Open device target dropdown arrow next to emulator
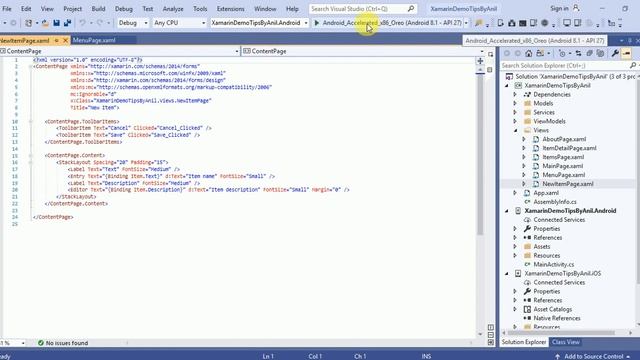Image resolution: width=640 pixels, height=360 pixels. [466, 23]
